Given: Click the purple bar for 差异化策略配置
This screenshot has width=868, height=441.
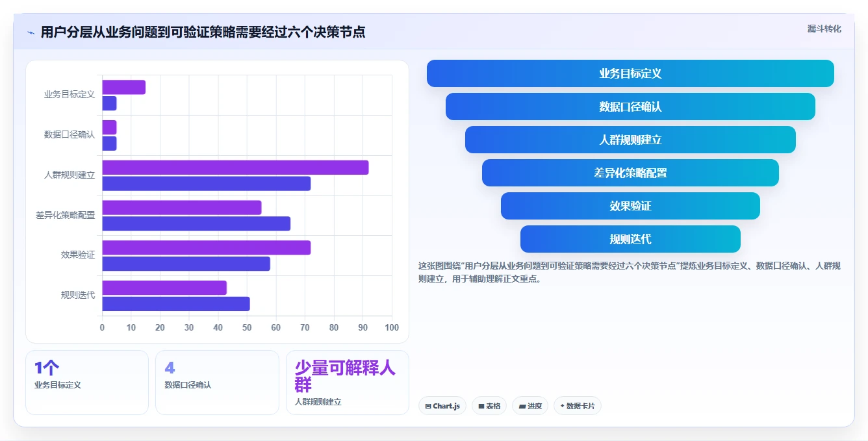Looking at the screenshot, I should tap(181, 208).
